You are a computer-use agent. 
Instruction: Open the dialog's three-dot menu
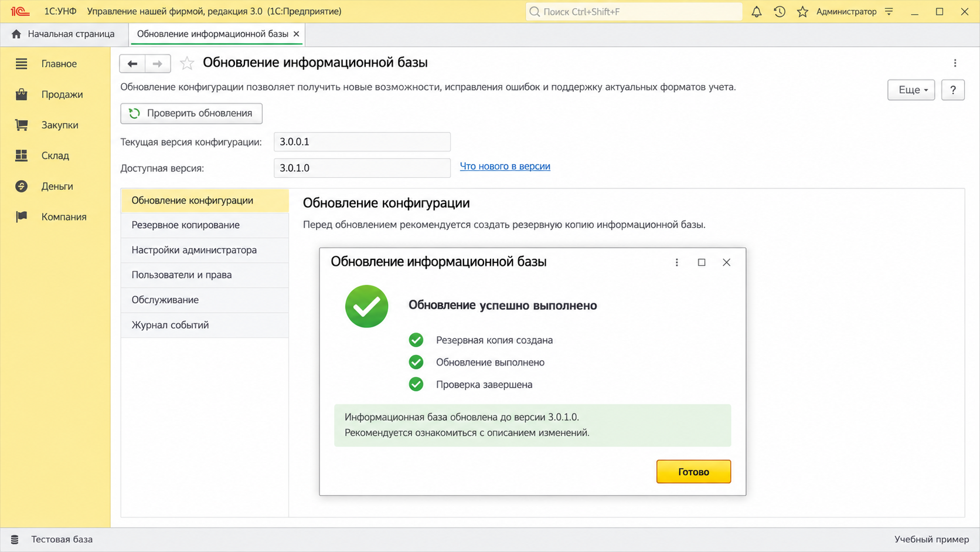[x=677, y=262]
